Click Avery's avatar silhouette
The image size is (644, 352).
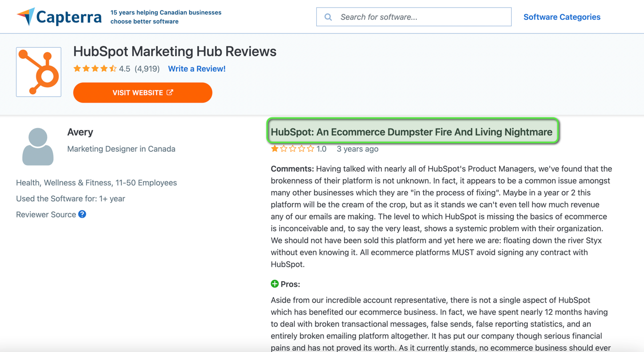(x=38, y=146)
